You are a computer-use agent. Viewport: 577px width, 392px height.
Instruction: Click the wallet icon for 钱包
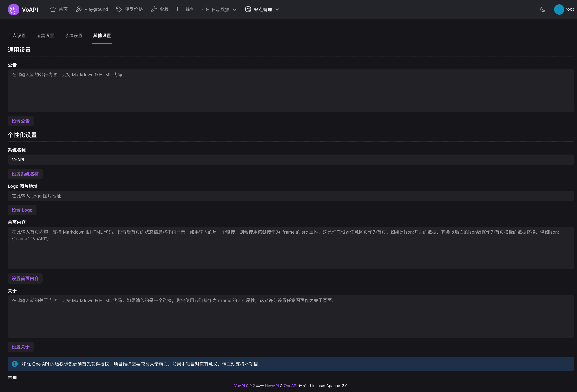pyautogui.click(x=180, y=9)
